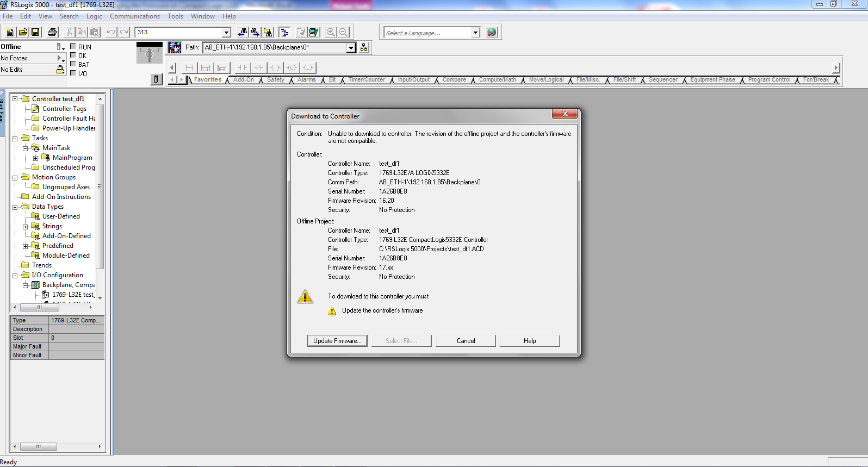The height and width of the screenshot is (467, 868).
Task: Click the Cut scissors icon
Action: (69, 33)
